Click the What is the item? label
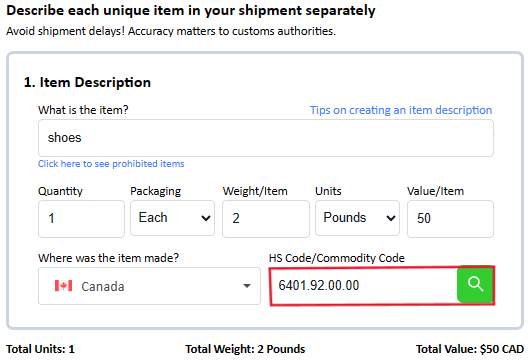Screen dimensions: 532x364 [83, 110]
